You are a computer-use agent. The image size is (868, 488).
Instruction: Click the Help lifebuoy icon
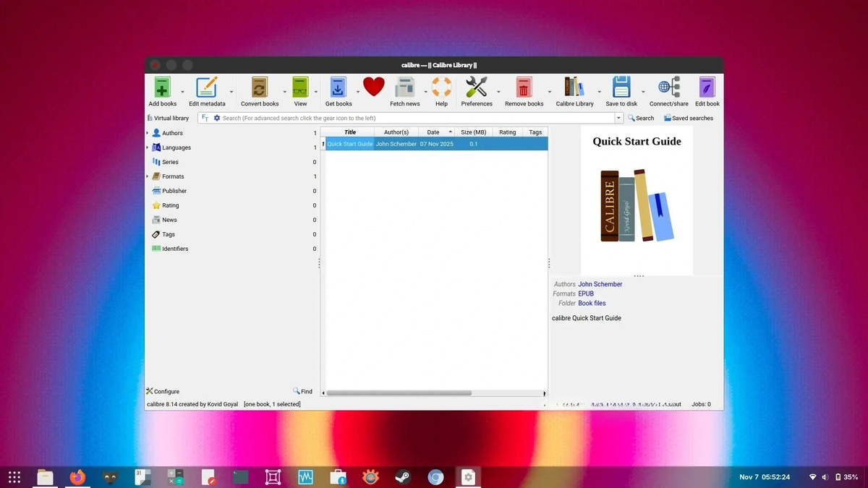coord(441,87)
